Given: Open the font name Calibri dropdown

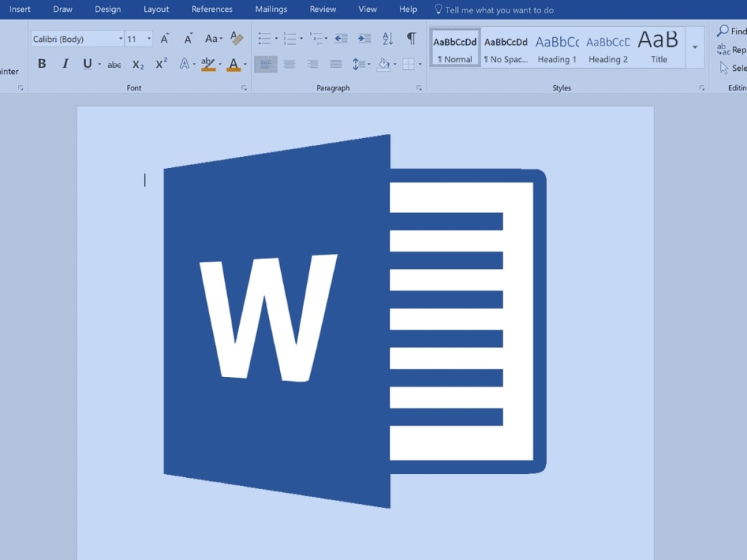Looking at the screenshot, I should [x=120, y=39].
